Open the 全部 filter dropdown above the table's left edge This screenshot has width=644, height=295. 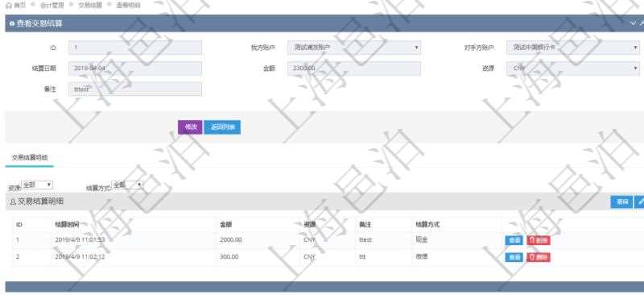pyautogui.click(x=37, y=185)
